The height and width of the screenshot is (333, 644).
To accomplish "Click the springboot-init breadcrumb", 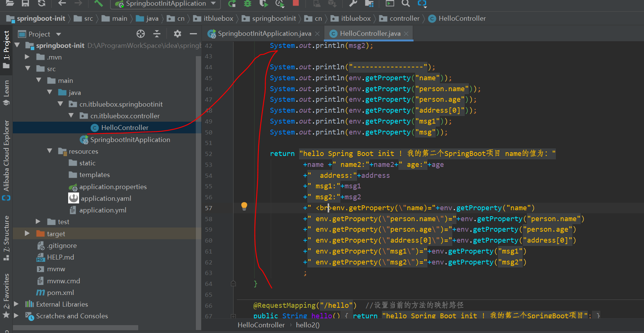I will tap(36, 18).
